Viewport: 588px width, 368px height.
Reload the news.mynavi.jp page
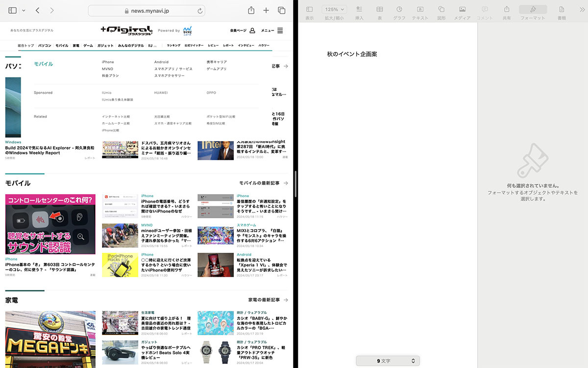point(200,10)
